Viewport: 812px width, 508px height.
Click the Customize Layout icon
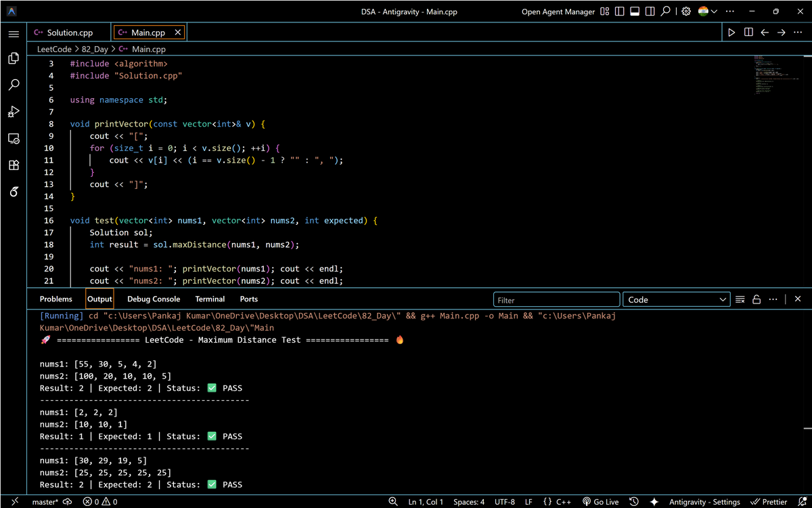click(605, 12)
